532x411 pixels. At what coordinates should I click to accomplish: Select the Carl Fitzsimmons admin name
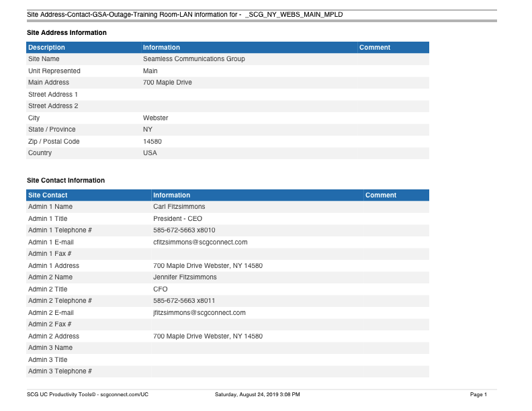tap(179, 207)
